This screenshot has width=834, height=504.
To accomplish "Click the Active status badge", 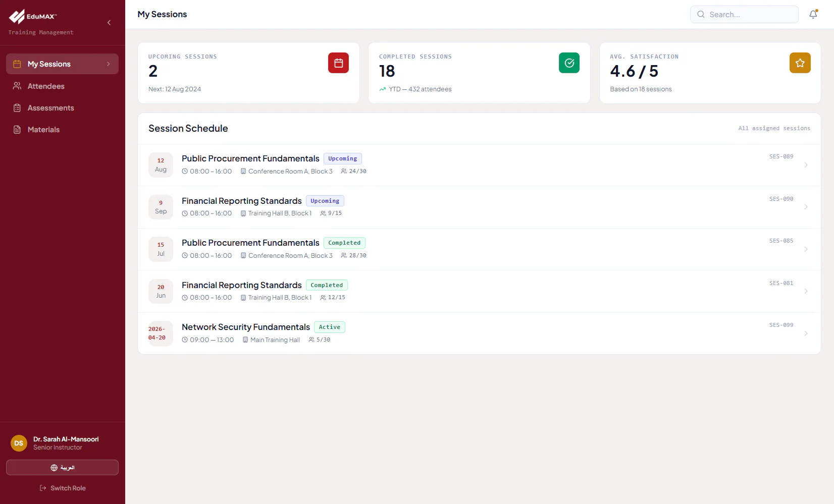I will pyautogui.click(x=330, y=327).
